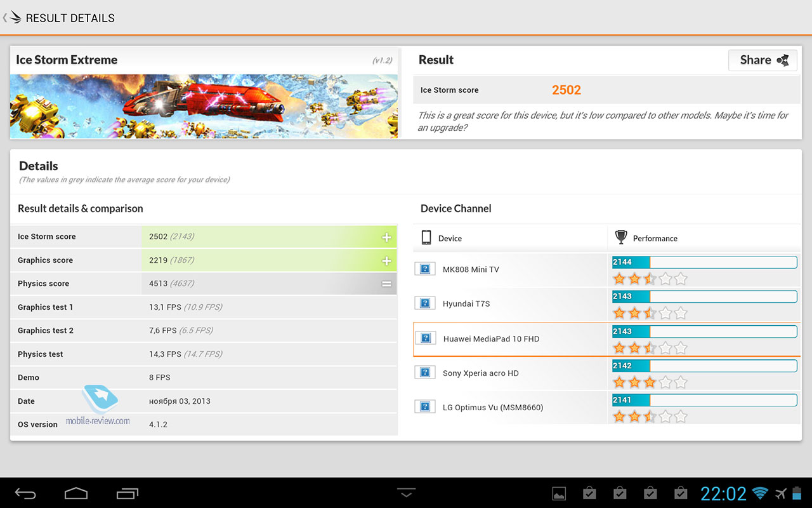Click the Device Channel heading

[x=456, y=208]
